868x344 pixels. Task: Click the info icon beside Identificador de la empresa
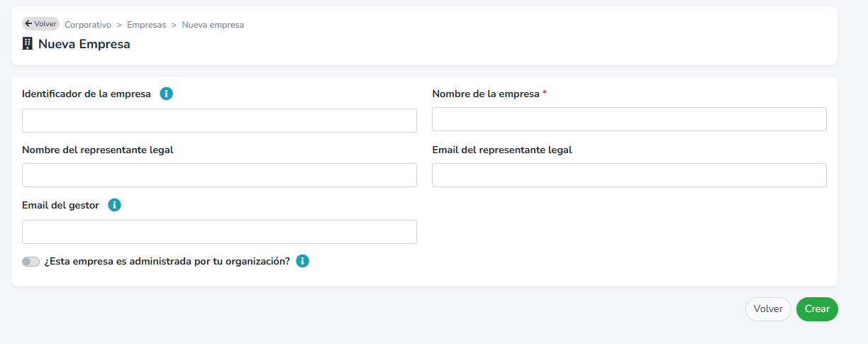click(x=167, y=94)
